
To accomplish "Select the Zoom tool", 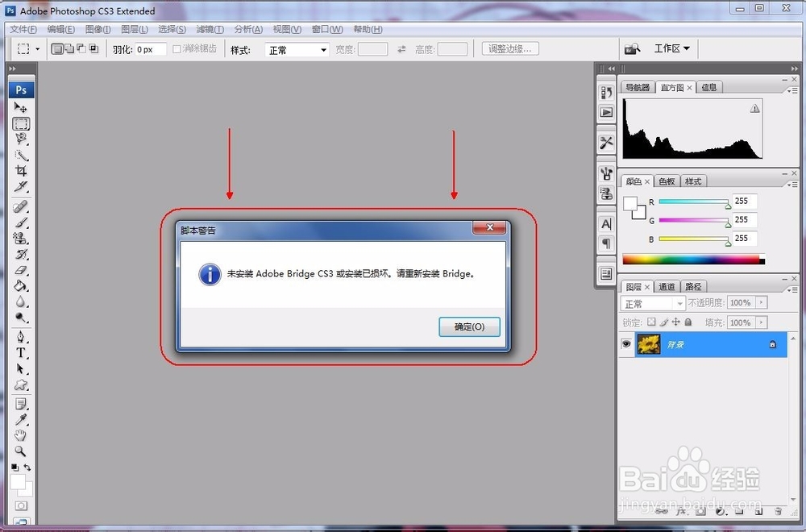I will [x=21, y=451].
